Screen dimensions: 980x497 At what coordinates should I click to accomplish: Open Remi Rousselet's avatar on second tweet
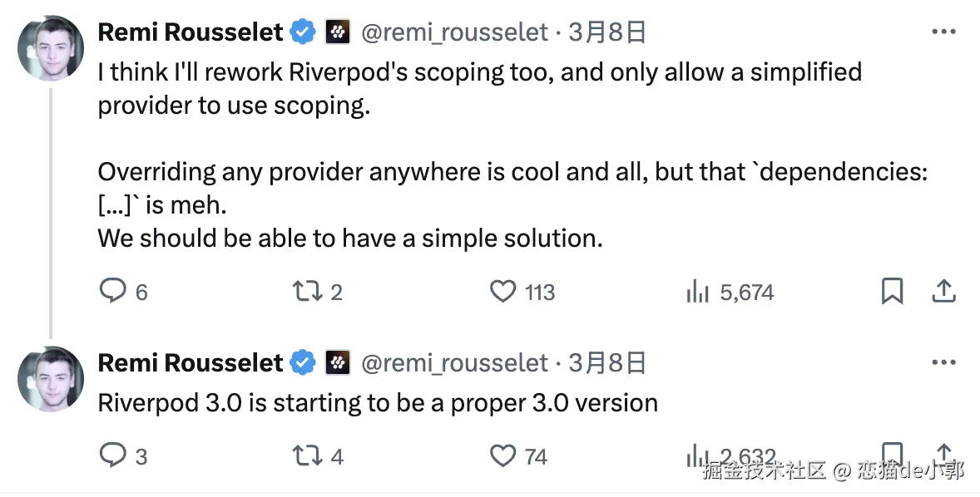tap(51, 378)
